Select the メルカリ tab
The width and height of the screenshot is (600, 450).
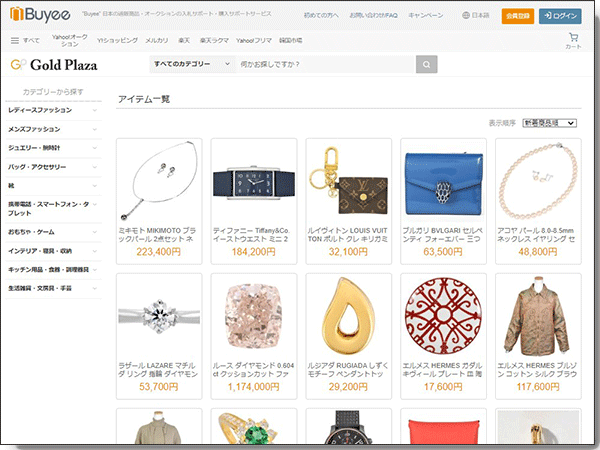[x=157, y=40]
